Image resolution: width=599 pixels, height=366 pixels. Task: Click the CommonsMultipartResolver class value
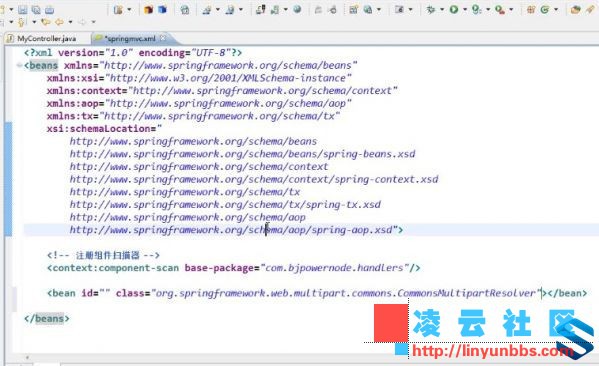346,293
